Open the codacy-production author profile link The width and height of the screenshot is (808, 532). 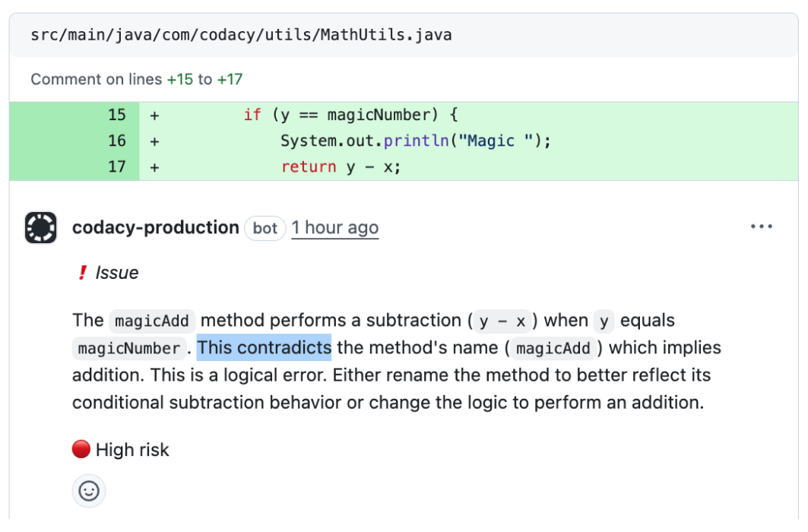coord(155,228)
